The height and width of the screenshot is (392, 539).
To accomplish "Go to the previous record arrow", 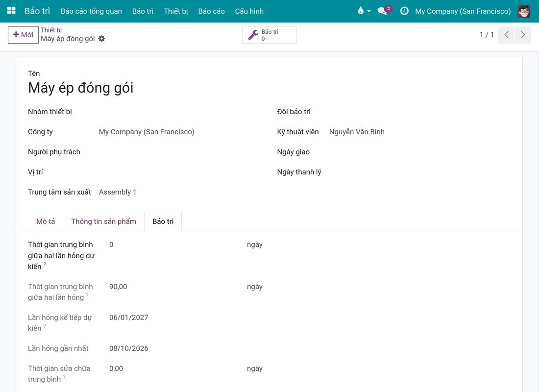I will (x=506, y=35).
